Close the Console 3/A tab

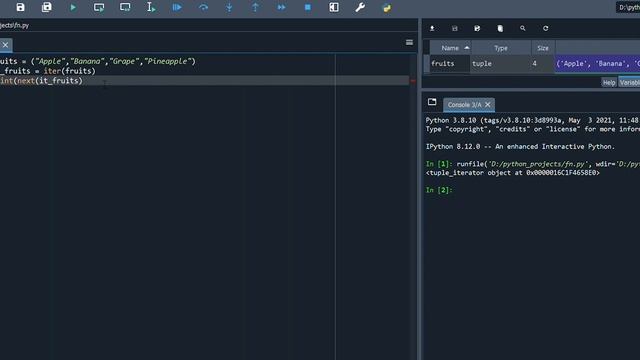(x=488, y=105)
